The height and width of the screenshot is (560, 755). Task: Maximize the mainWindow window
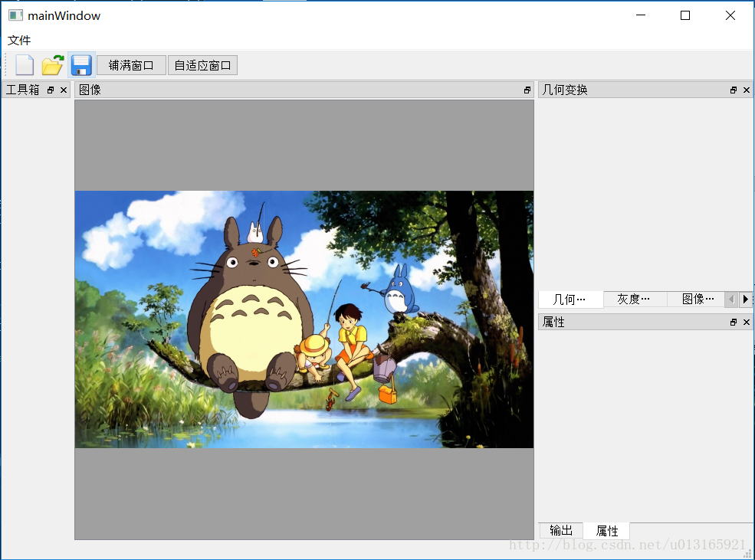click(x=685, y=15)
